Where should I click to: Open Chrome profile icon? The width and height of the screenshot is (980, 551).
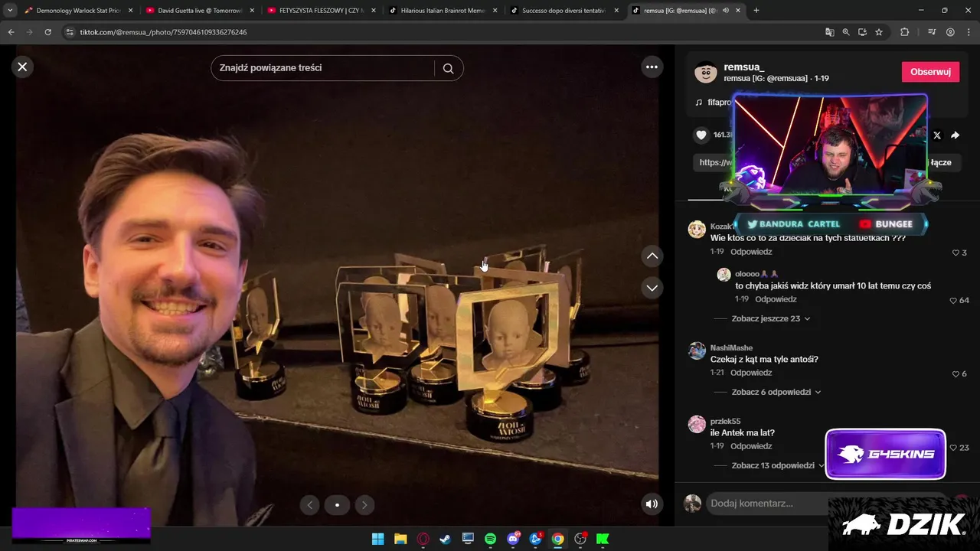[x=950, y=32]
